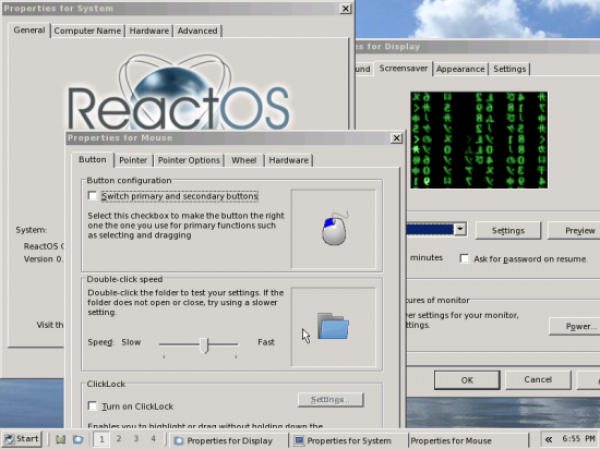
Task: Click the second quick launch icon
Action: (x=78, y=439)
